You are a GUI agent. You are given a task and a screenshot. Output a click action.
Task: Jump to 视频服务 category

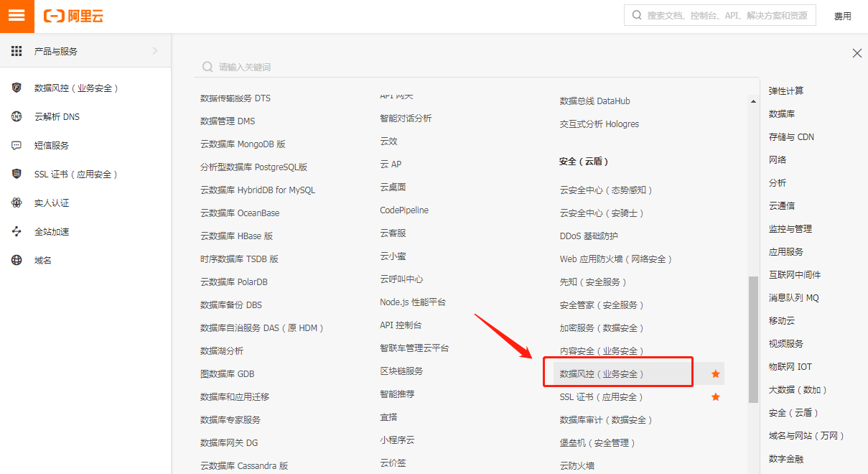click(786, 343)
